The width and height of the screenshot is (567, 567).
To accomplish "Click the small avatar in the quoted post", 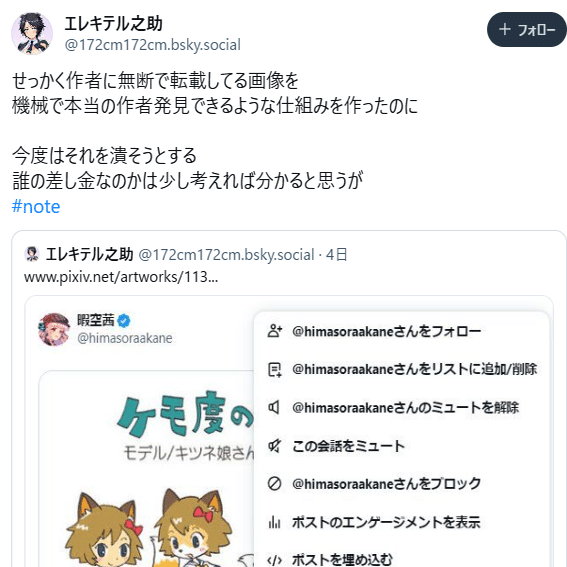I will 32,254.
